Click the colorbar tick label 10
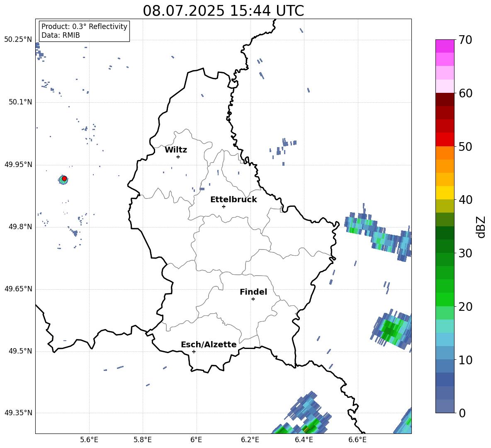Viewport: 491px width, 448px height. point(465,360)
